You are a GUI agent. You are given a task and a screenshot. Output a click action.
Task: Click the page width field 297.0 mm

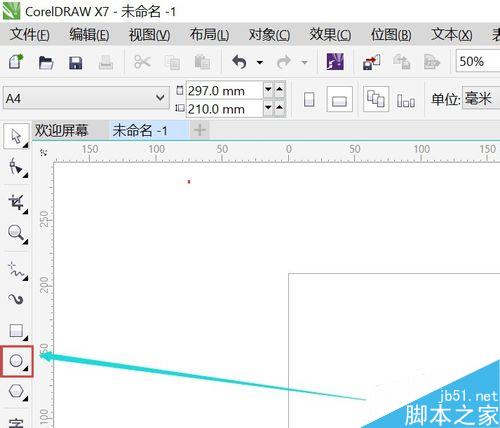point(224,90)
